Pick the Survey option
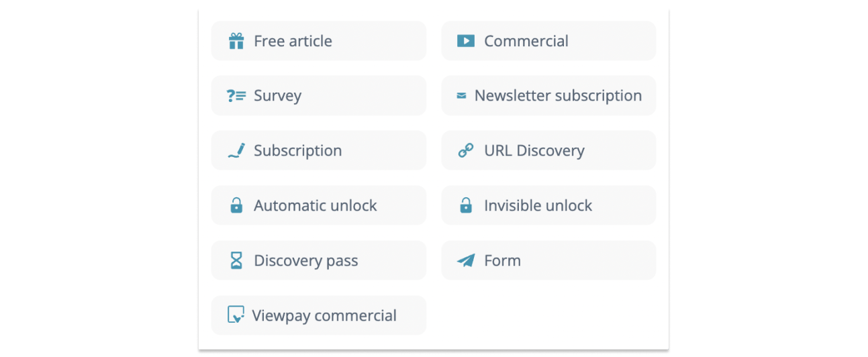This screenshot has width=868, height=357. (x=319, y=95)
